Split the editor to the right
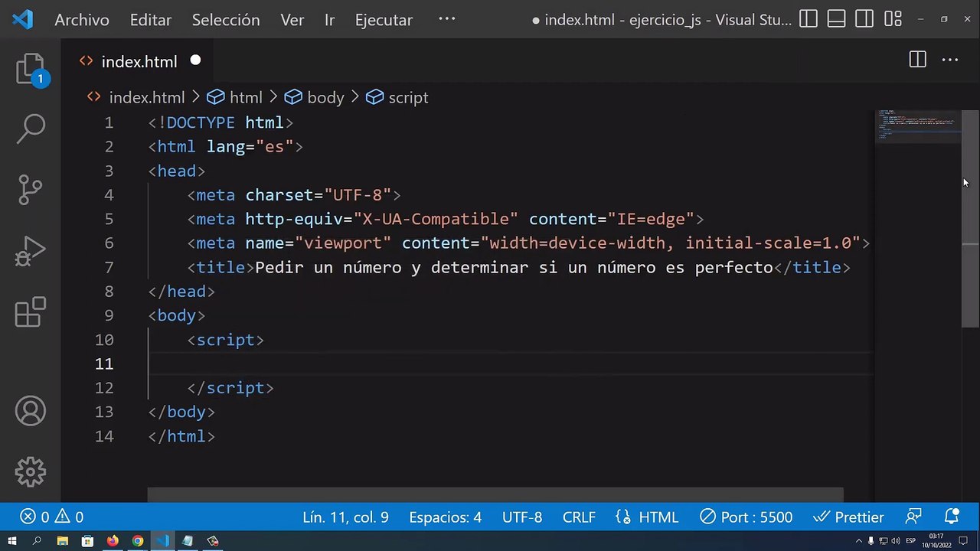Screen dimensions: 980x551 click(x=917, y=60)
